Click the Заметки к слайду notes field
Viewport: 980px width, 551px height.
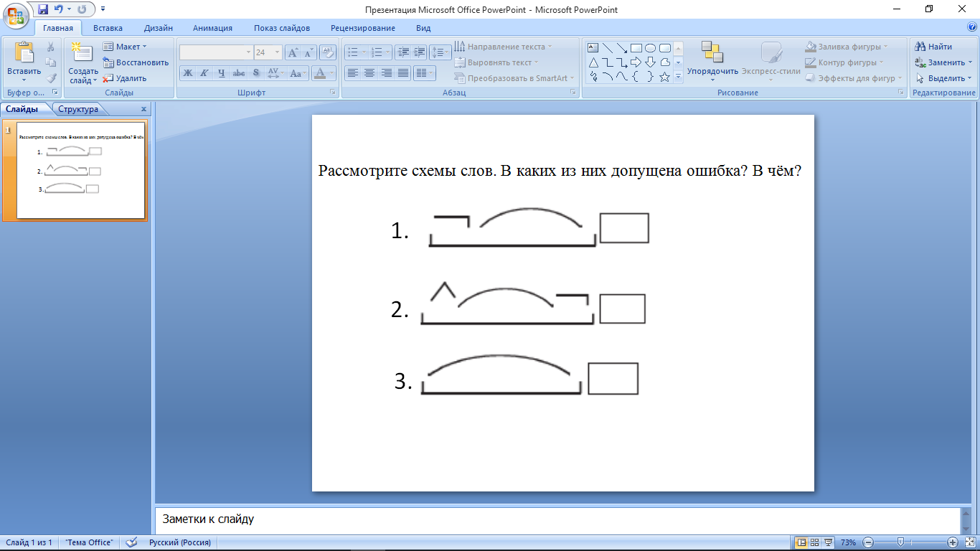[557, 519]
